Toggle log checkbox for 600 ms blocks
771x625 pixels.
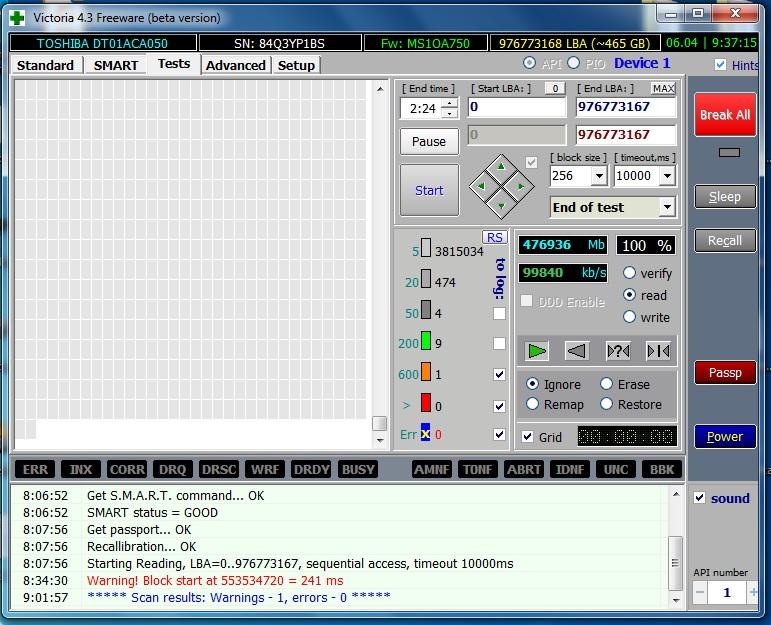click(499, 374)
